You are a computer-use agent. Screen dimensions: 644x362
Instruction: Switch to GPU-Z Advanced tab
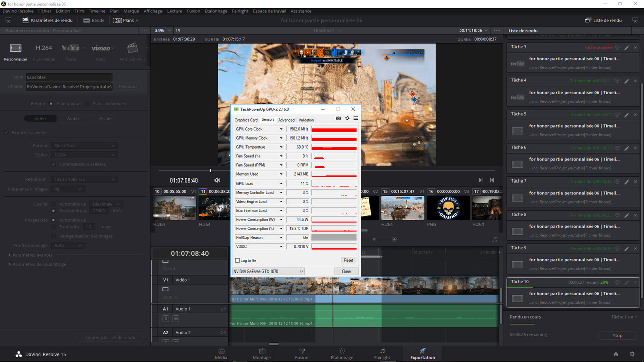click(286, 120)
